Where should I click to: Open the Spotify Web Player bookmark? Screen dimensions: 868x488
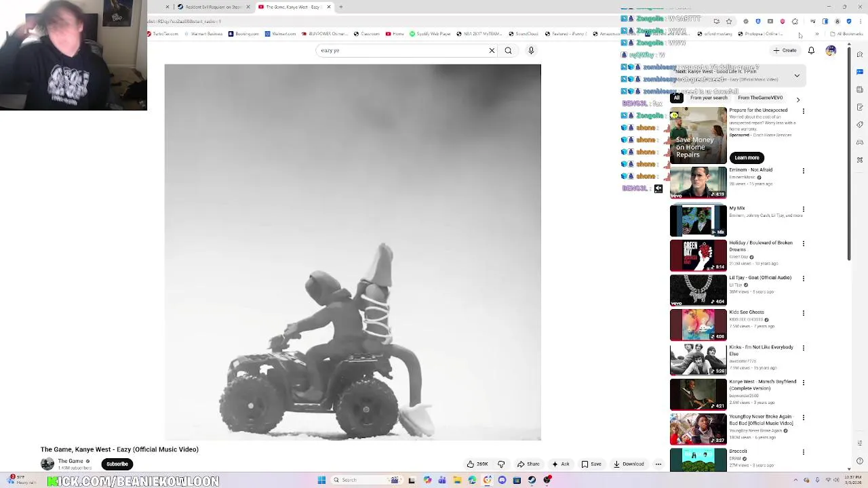coord(431,34)
